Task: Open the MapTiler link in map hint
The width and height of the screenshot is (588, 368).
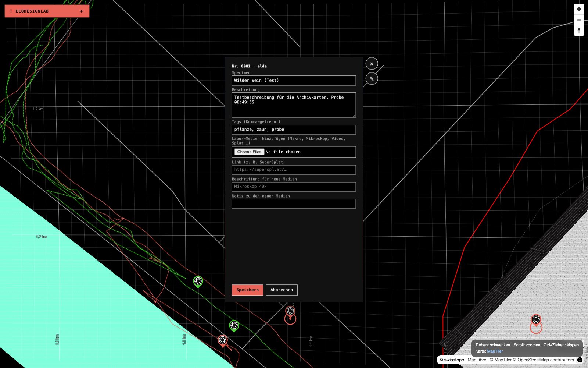Action: pyautogui.click(x=495, y=351)
